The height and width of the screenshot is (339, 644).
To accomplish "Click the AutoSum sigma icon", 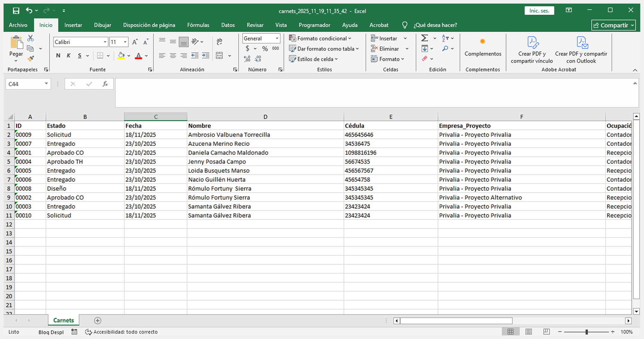I will 424,38.
